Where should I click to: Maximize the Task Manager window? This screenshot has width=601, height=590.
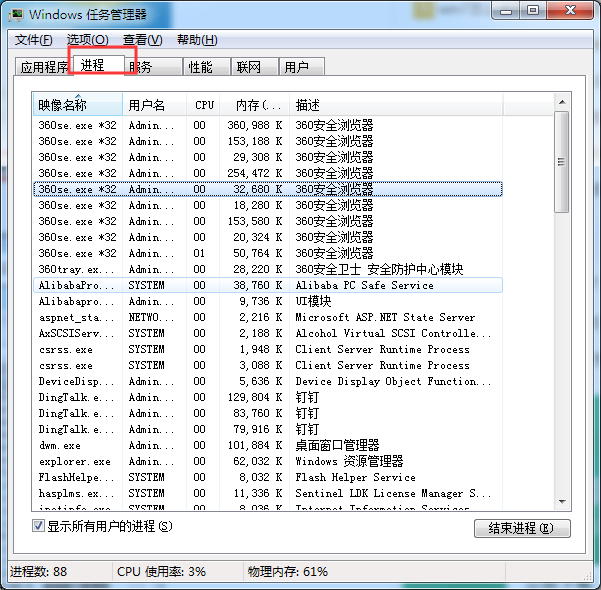coord(533,11)
